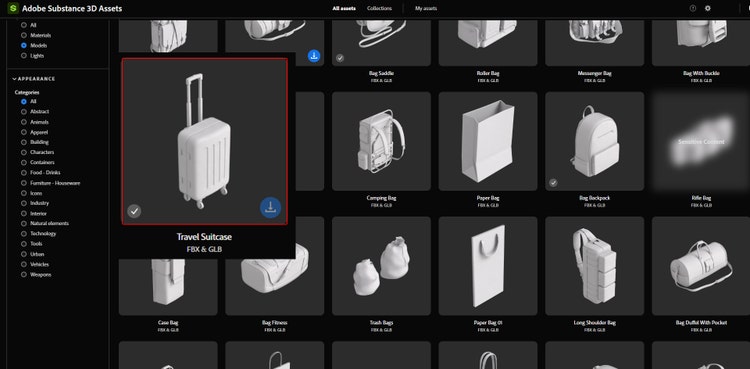Click the 'Rifle Bag' label text
The height and width of the screenshot is (369, 750).
tap(701, 198)
